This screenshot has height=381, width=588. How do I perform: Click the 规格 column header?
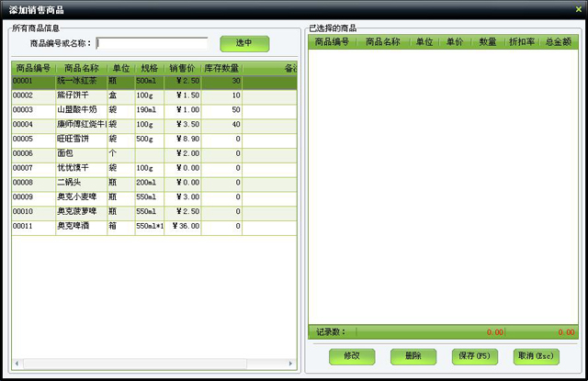(x=149, y=68)
